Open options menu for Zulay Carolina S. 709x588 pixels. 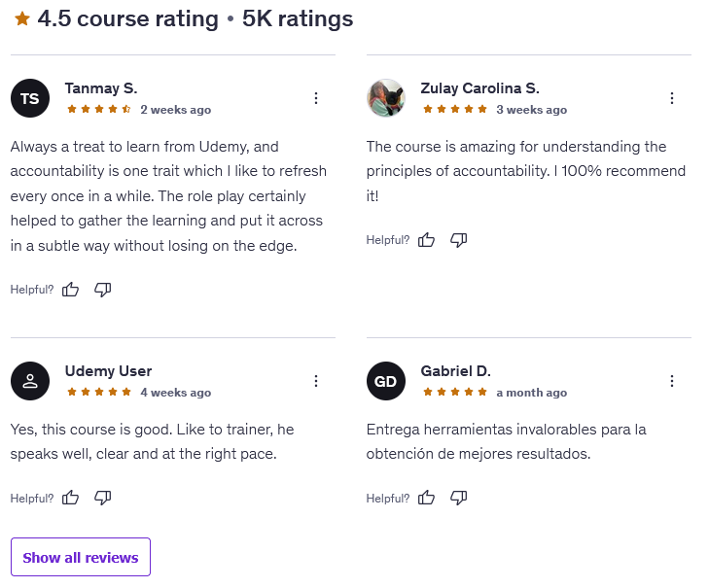(672, 98)
